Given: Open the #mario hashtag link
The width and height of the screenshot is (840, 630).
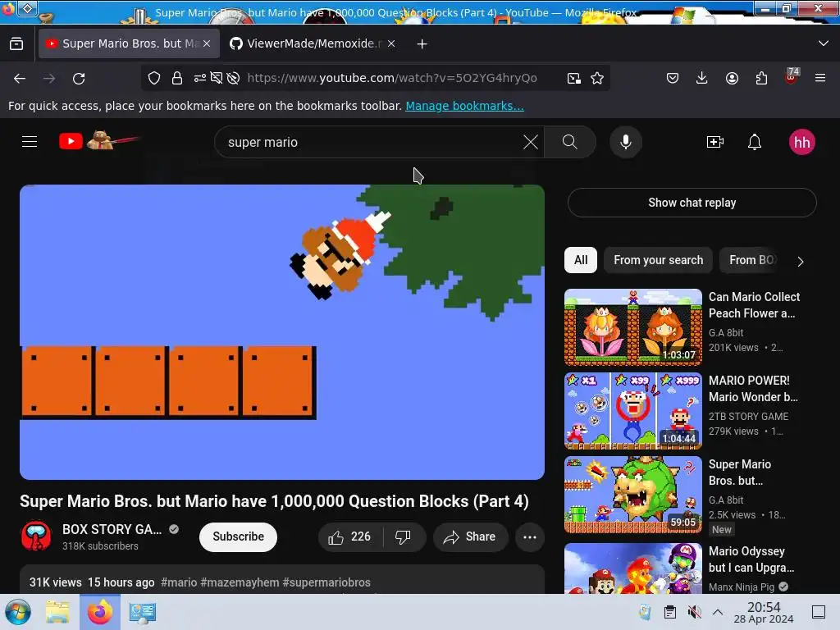Looking at the screenshot, I should [x=179, y=582].
